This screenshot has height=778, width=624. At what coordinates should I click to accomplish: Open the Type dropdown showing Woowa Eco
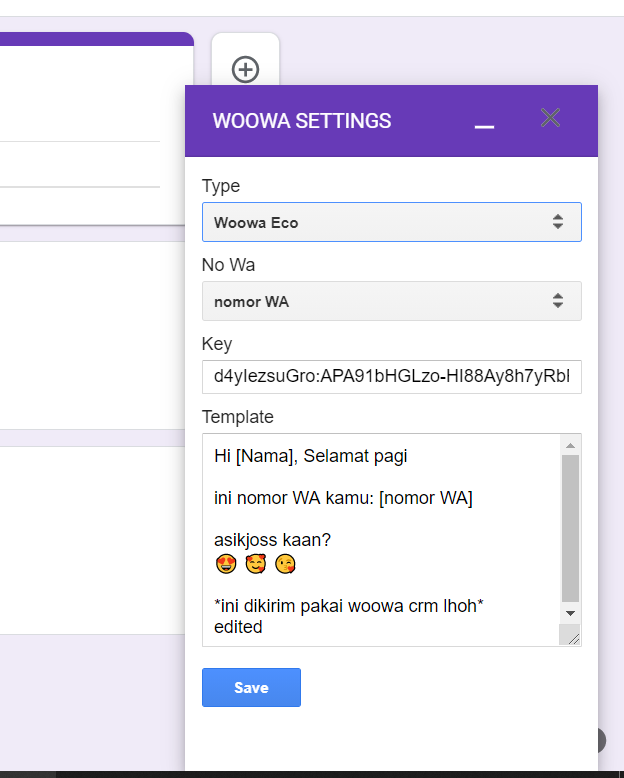392,222
